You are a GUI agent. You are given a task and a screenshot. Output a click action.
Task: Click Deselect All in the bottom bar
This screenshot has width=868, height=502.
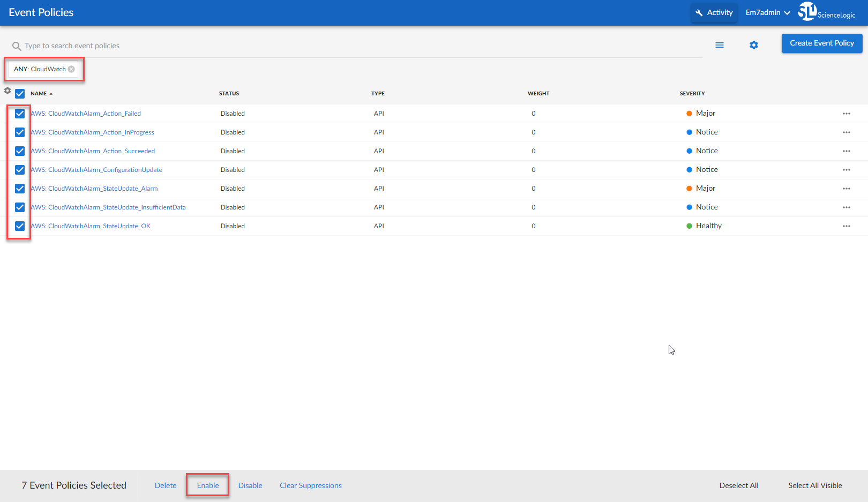point(738,485)
